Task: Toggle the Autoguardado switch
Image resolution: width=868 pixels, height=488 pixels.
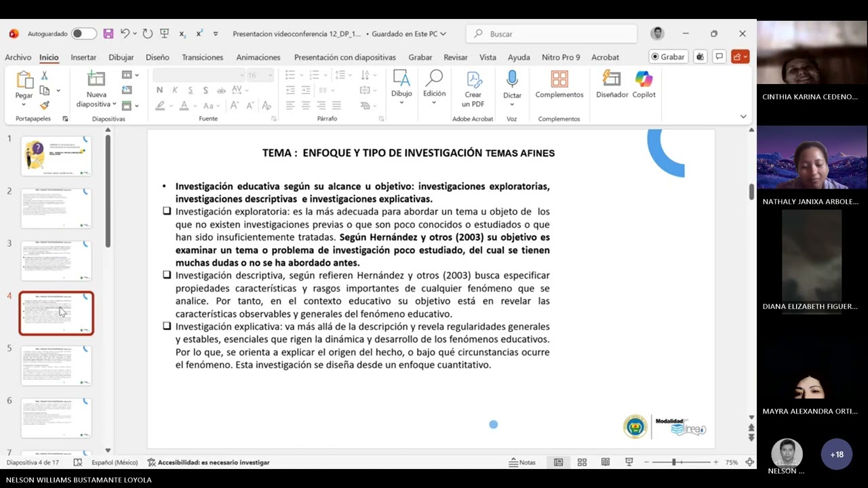Action: point(84,33)
